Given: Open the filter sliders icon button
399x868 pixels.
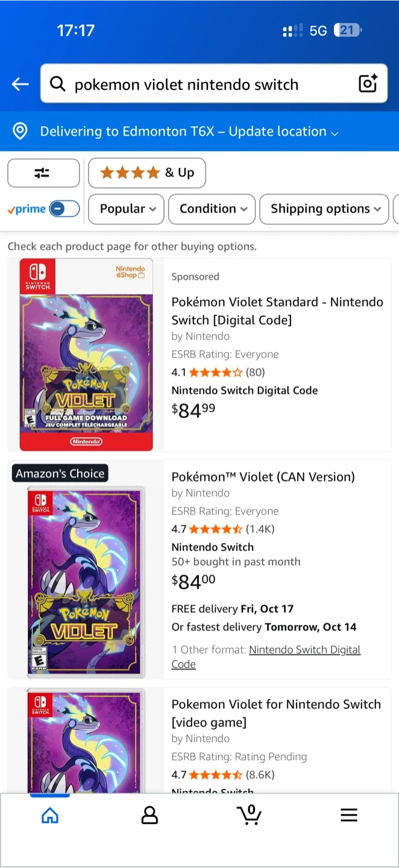Looking at the screenshot, I should (43, 173).
